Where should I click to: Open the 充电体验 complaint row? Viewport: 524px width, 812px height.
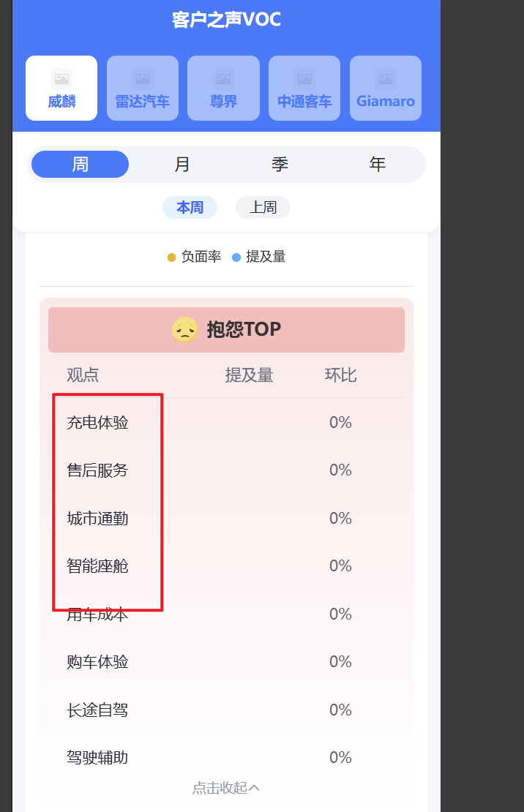226,423
